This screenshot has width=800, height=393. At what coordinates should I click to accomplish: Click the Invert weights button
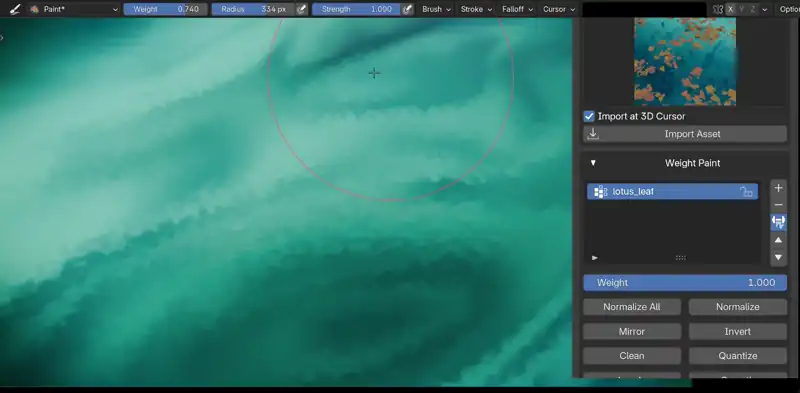tap(738, 331)
